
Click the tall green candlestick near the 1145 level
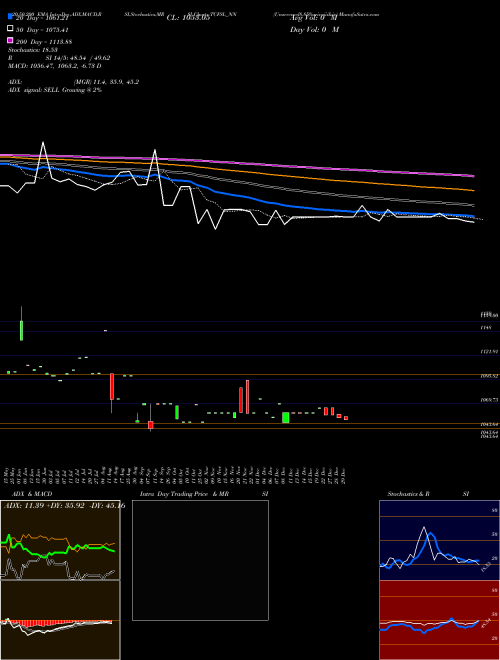[21, 330]
